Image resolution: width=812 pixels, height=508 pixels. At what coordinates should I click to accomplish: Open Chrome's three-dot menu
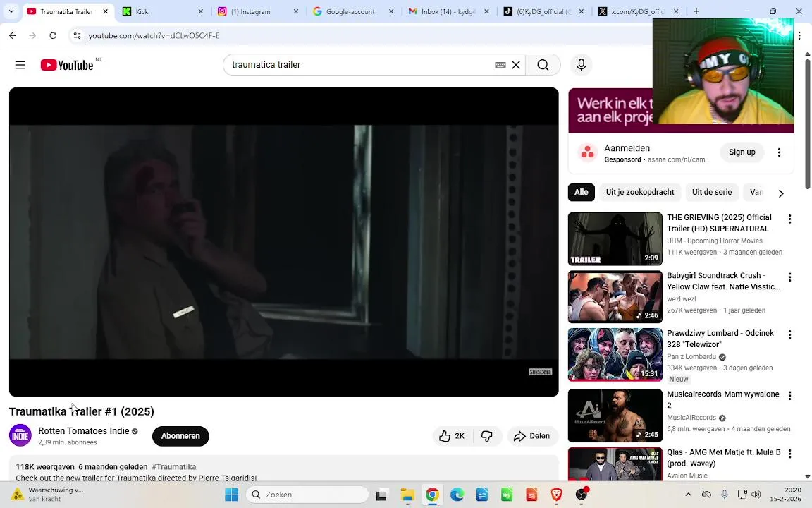tap(800, 35)
